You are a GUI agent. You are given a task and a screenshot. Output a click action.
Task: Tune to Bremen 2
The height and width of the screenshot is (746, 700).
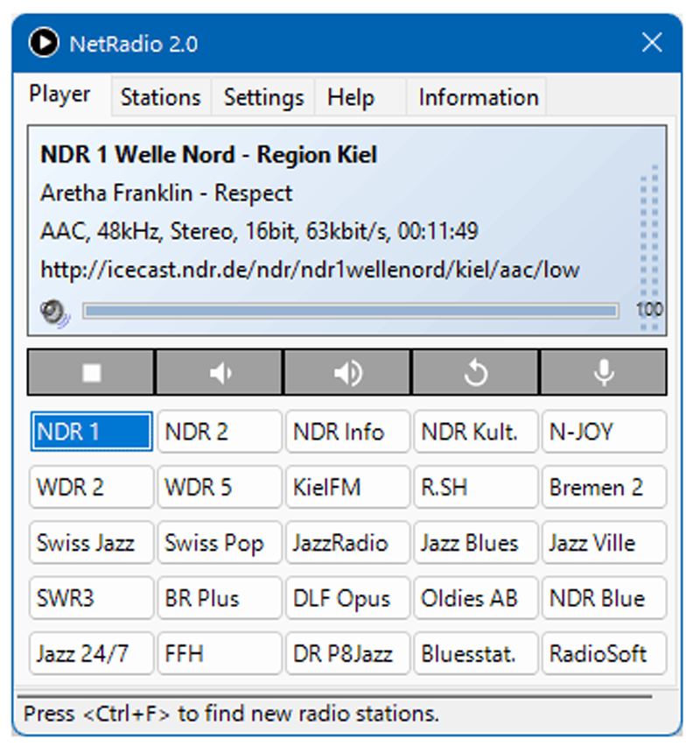pos(604,487)
